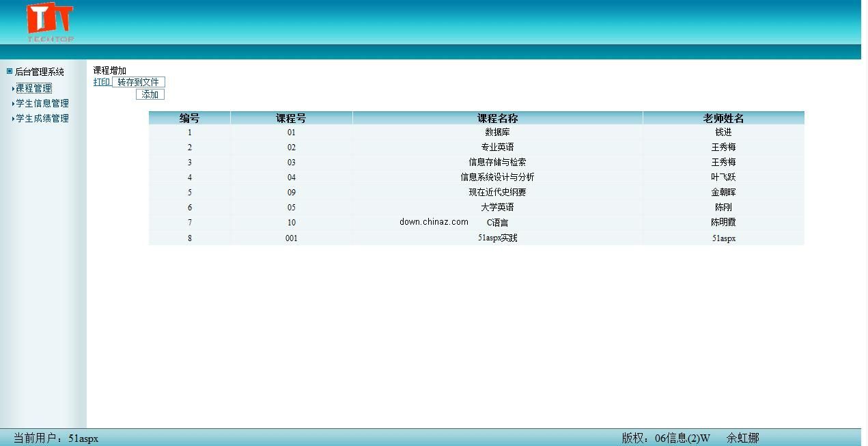The image size is (868, 446).
Task: Click teacher name 51aspx in table
Action: point(724,238)
